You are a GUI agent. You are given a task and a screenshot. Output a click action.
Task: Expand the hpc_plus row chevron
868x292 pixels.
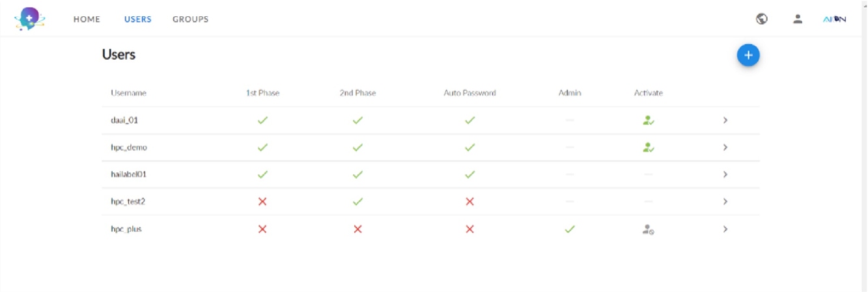coord(725,229)
